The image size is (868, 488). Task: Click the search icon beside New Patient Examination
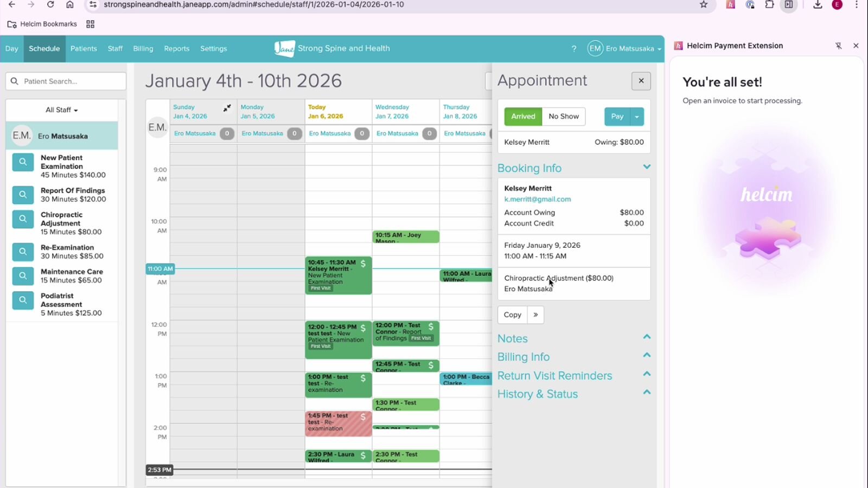(x=23, y=162)
